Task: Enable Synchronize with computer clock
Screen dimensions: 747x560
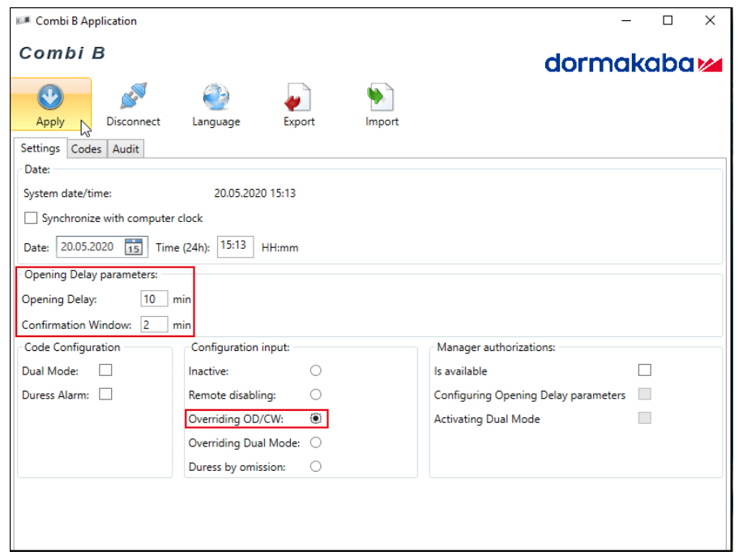Action: coord(32,218)
